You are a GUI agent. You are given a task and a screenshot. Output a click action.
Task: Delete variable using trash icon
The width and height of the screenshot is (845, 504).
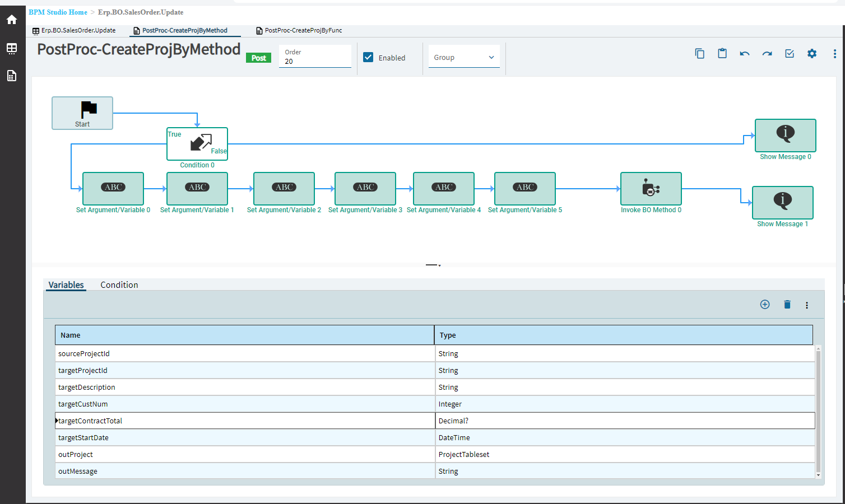coord(787,305)
